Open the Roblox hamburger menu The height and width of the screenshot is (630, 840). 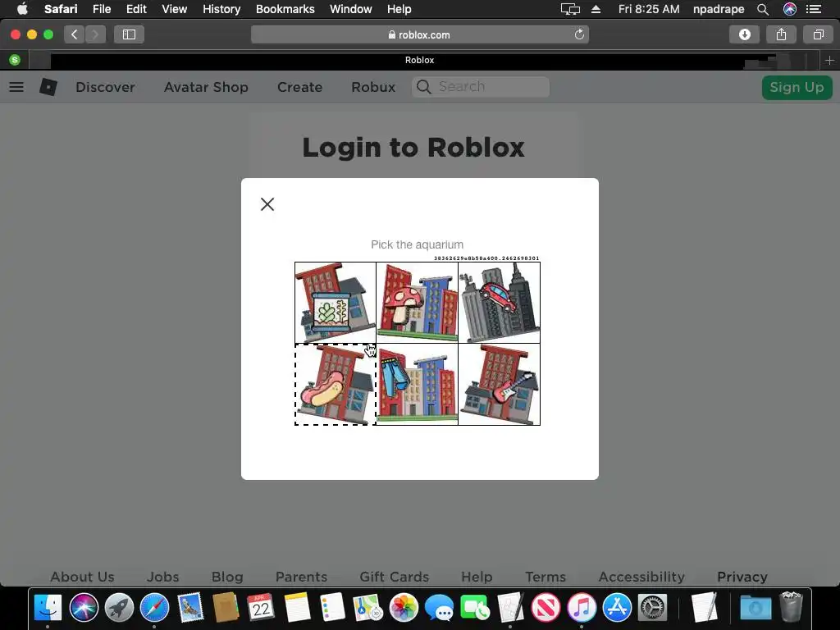[16, 87]
